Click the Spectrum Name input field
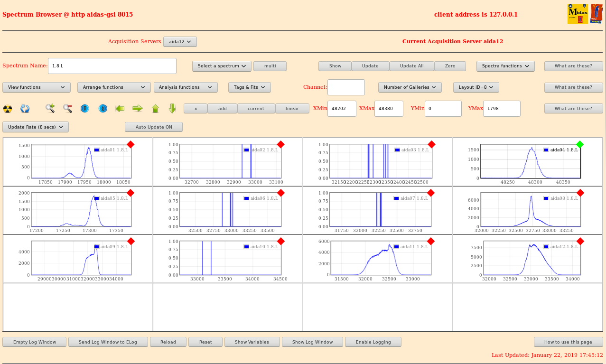The height and width of the screenshot is (364, 606). pos(112,66)
